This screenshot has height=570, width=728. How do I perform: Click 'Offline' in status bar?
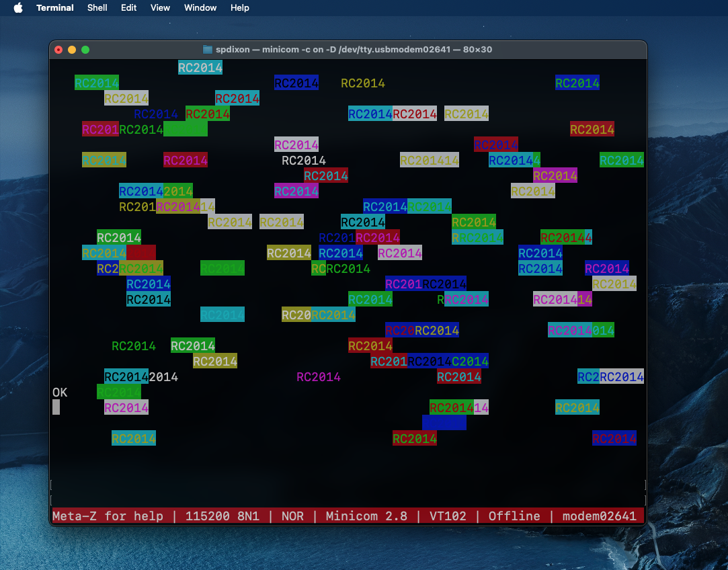coord(514,516)
